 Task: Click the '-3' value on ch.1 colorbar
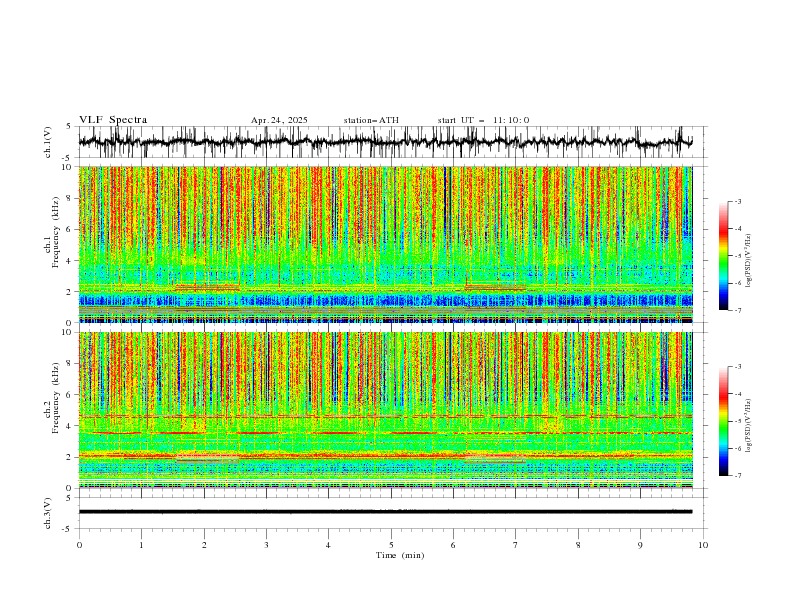coord(738,201)
